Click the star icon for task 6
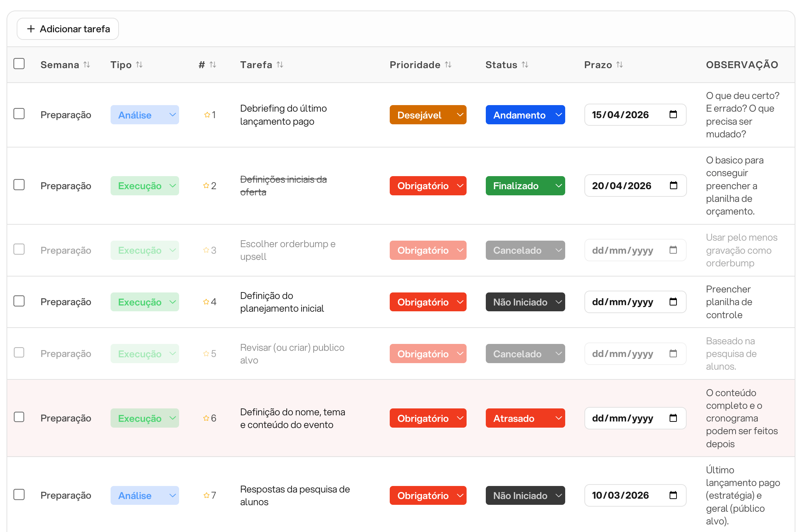807x532 pixels. pos(206,418)
